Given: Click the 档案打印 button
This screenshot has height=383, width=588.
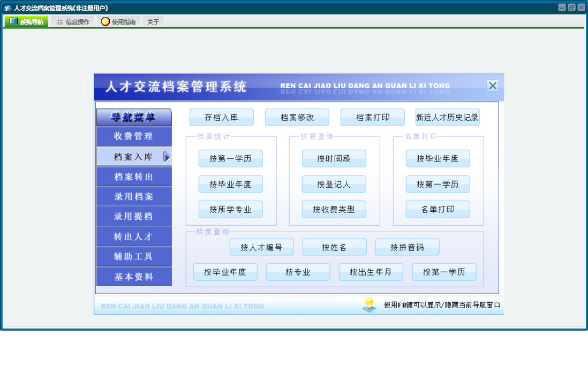Looking at the screenshot, I should click(x=372, y=117).
